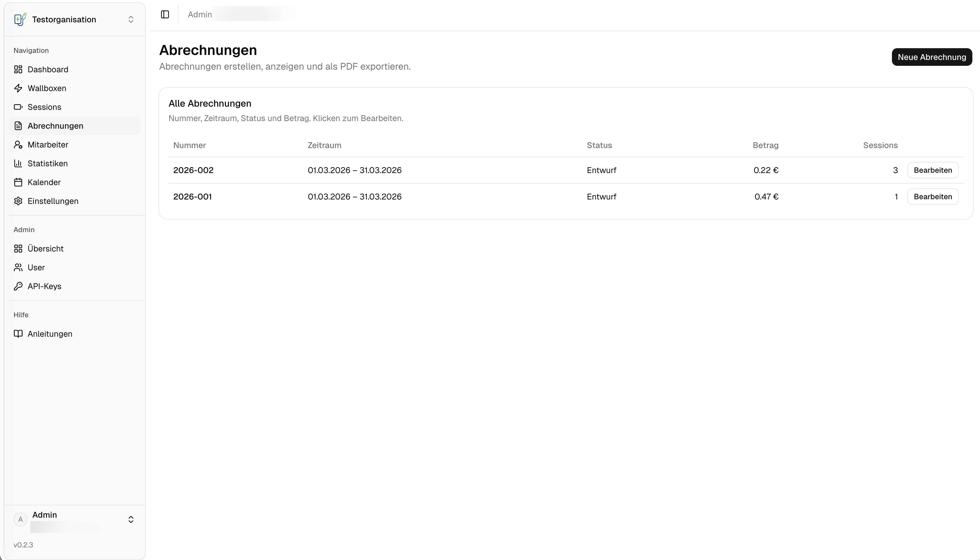Viewport: 980px width, 560px height.
Task: Click the Kalender calendar icon
Action: point(18,183)
